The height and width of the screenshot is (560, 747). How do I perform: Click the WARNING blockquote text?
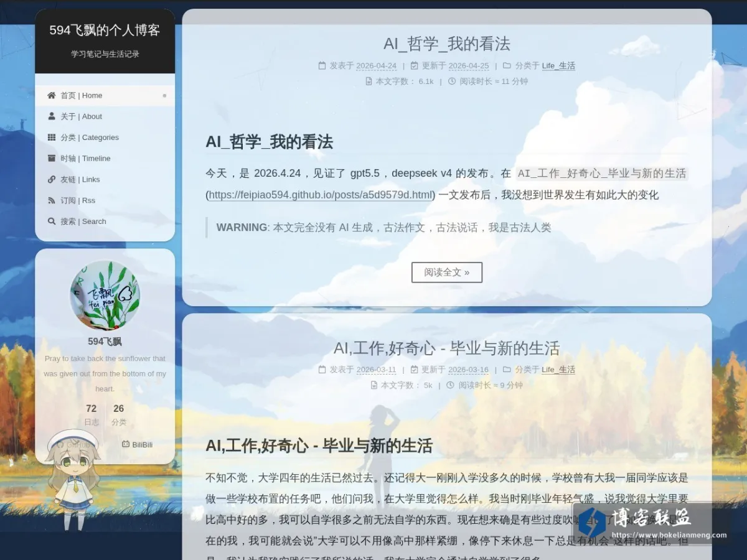(383, 228)
